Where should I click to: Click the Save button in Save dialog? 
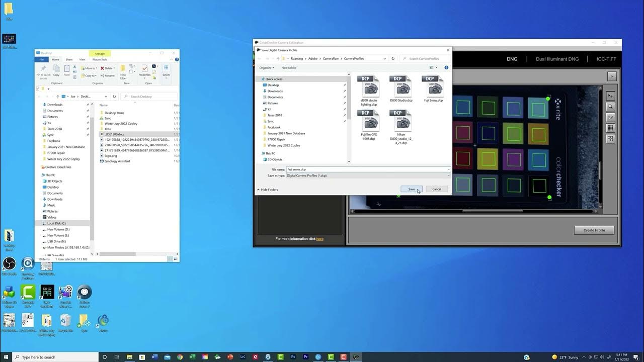coord(412,189)
